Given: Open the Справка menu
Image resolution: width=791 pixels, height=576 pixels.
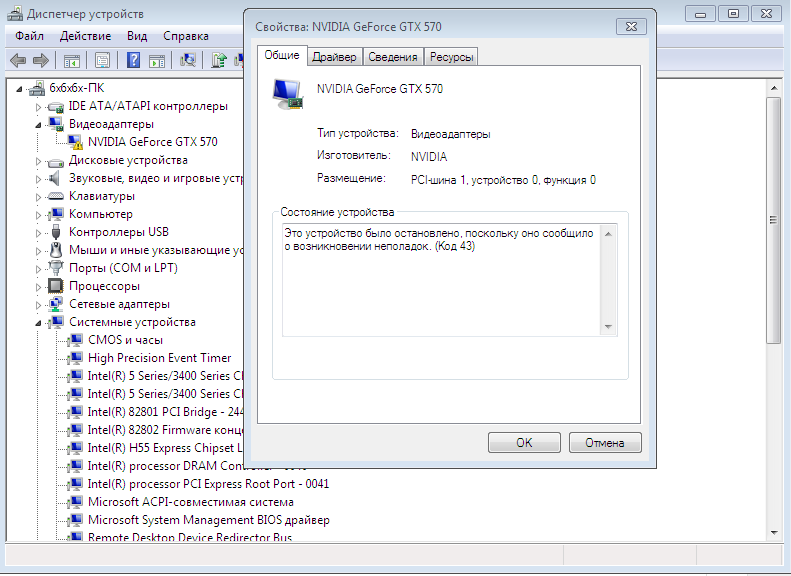Looking at the screenshot, I should 186,36.
